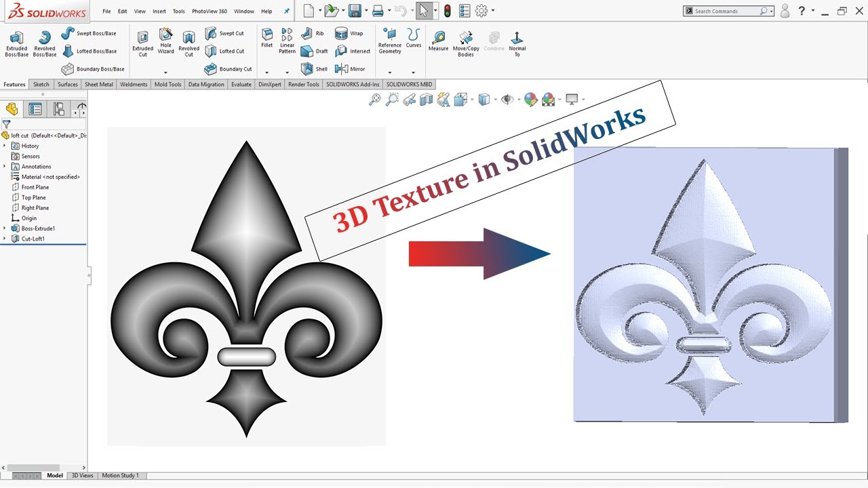Open the View Orientation dropdown arrow
The image size is (868, 488).
click(x=472, y=100)
